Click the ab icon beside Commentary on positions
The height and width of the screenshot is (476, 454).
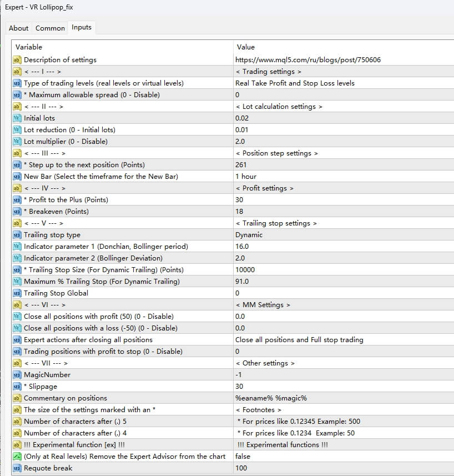coord(16,398)
